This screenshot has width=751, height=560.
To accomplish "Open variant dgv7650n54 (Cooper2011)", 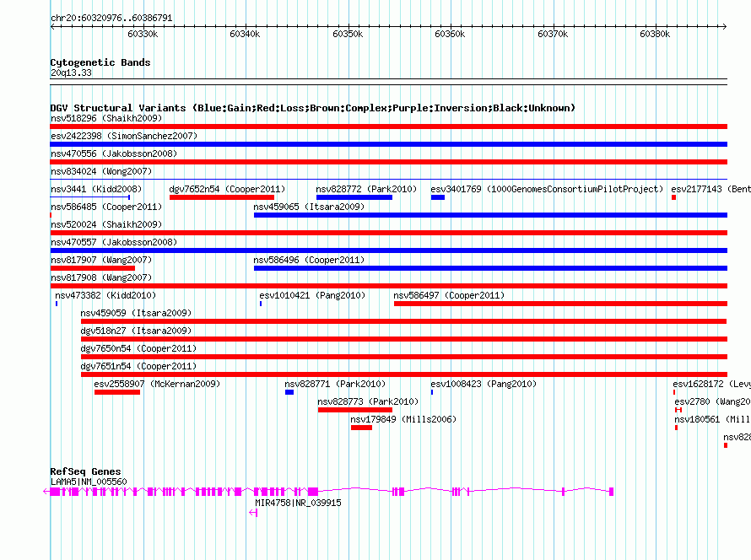I will [x=139, y=348].
